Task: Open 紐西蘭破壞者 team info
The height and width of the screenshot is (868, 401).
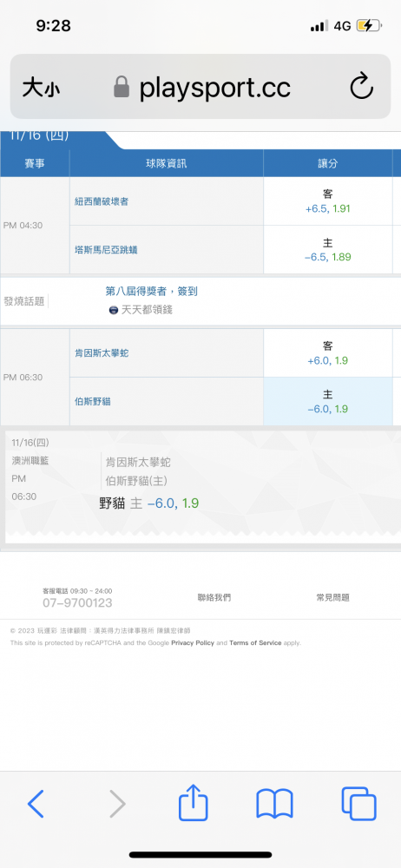Action: (x=102, y=201)
